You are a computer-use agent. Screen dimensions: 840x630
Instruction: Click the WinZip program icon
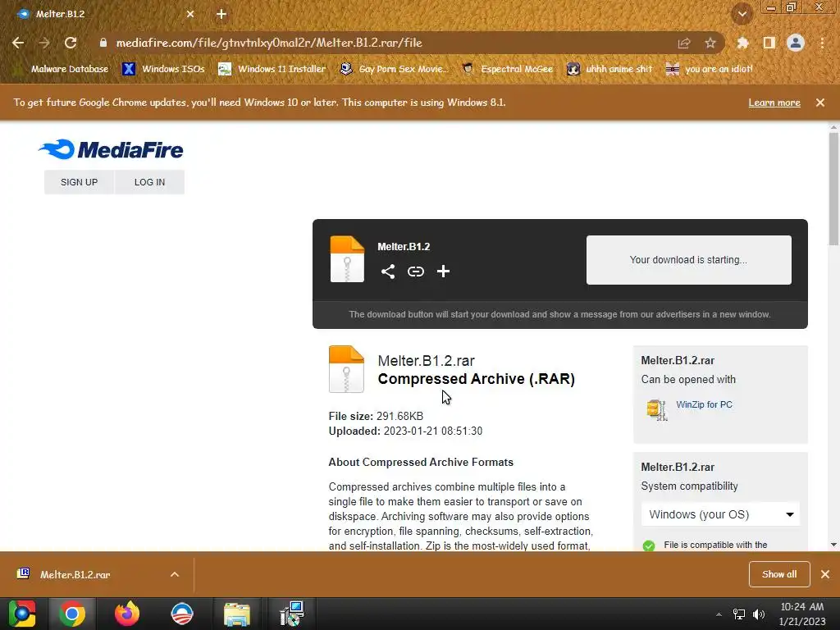657,410
